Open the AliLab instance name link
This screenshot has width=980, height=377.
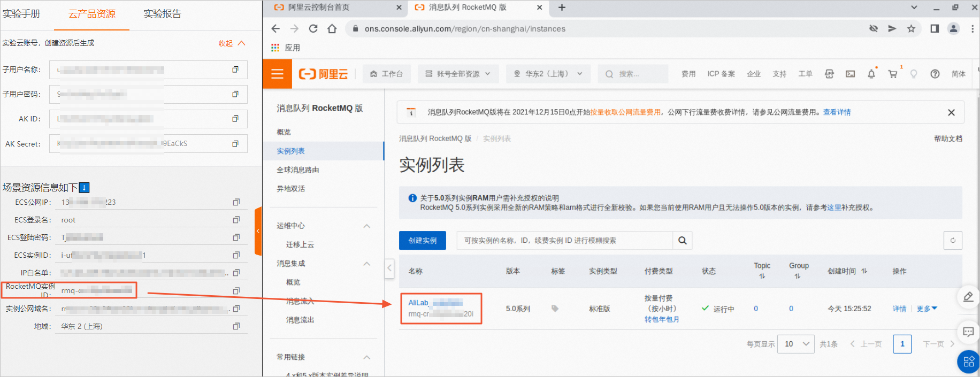pyautogui.click(x=435, y=303)
